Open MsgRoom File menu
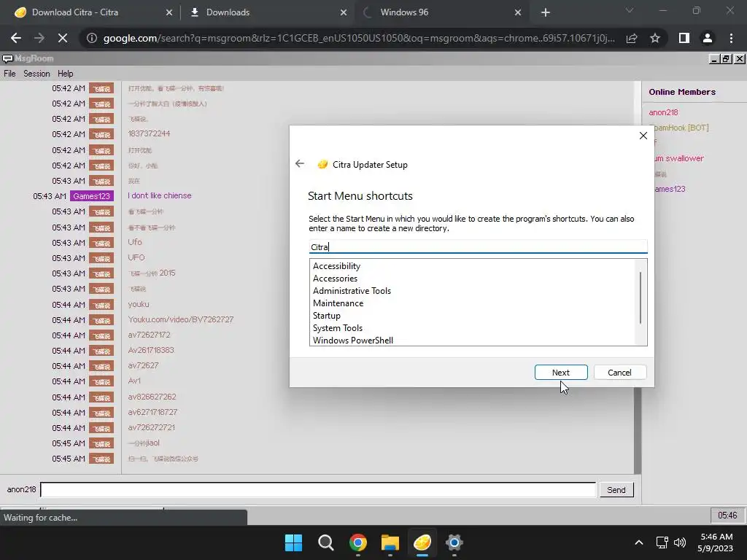The height and width of the screenshot is (560, 747). tap(9, 74)
